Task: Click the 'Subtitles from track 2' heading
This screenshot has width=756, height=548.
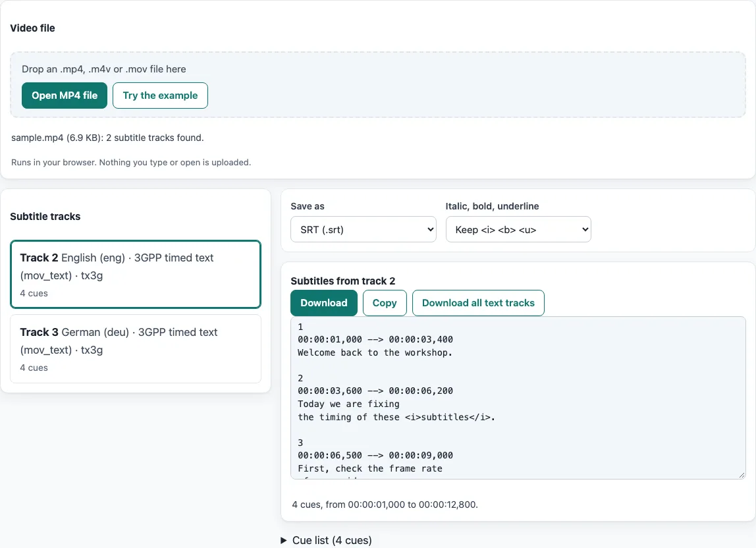Action: click(343, 281)
